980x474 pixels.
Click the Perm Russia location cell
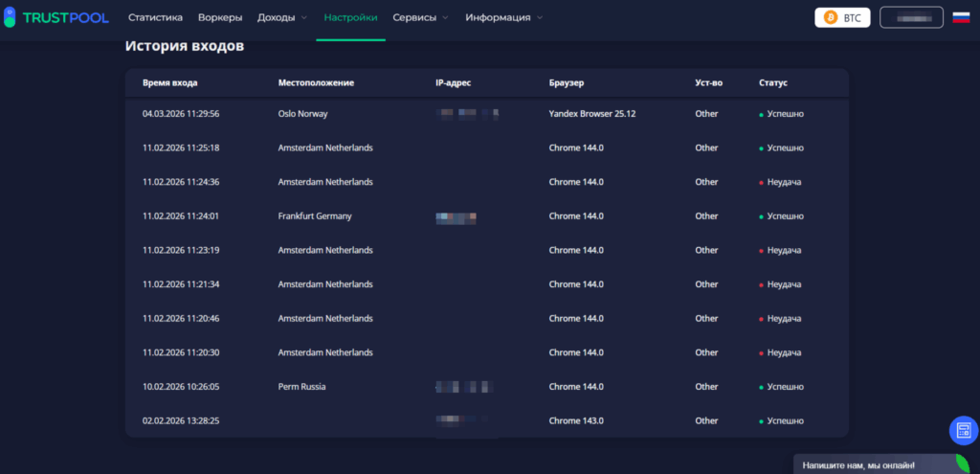301,387
